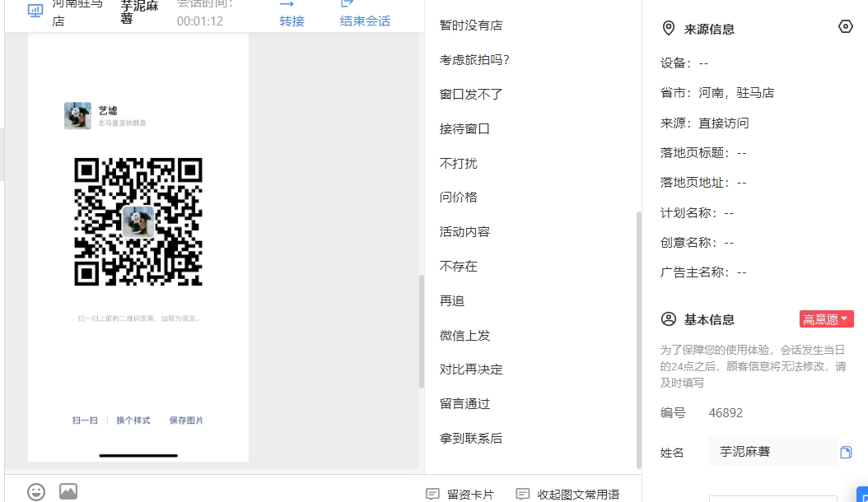This screenshot has height=502, width=868.
Task: Select the quick phrase 不打扰
Action: tap(458, 163)
